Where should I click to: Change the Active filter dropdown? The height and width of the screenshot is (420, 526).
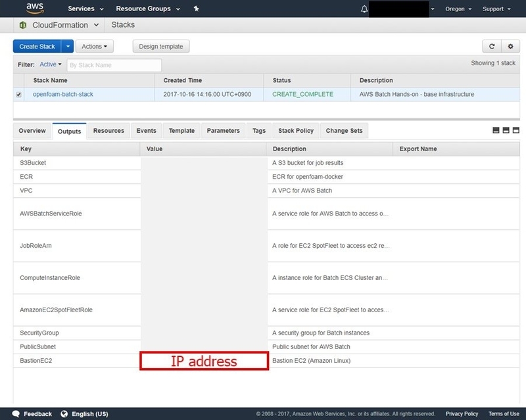coord(51,64)
